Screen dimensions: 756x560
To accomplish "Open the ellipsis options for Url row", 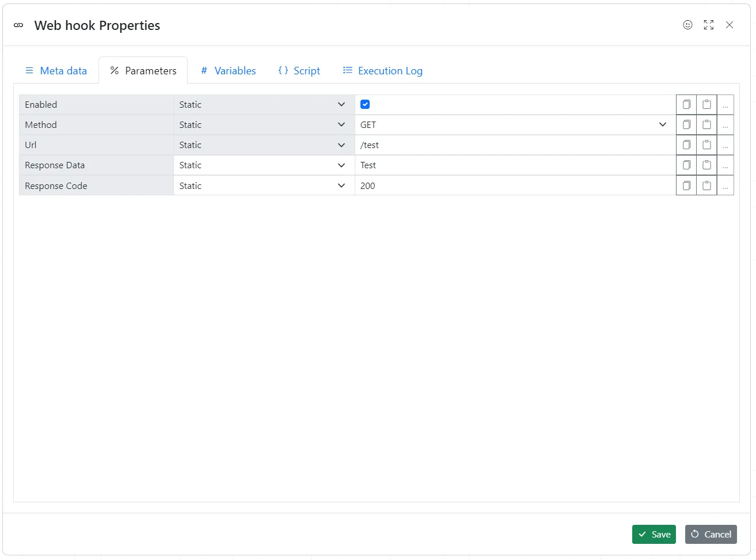I will coord(725,145).
